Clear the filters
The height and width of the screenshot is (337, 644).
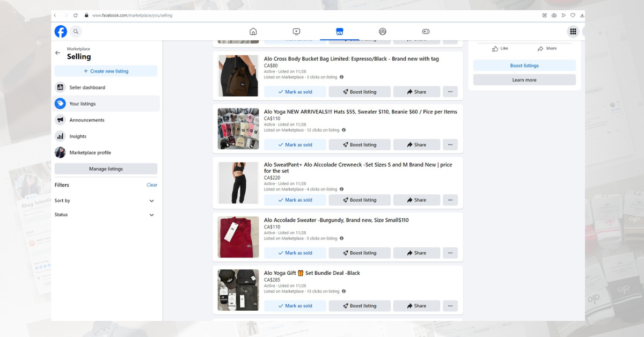(x=152, y=185)
